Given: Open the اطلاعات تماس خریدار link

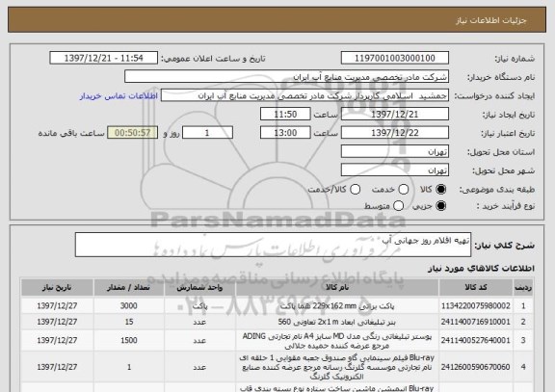Looking at the screenshot, I should (119, 96).
